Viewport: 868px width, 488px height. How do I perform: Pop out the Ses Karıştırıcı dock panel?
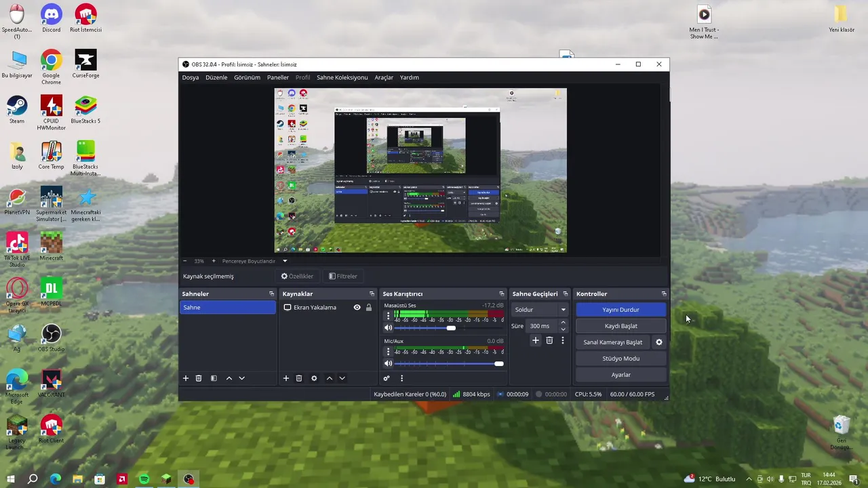click(502, 294)
